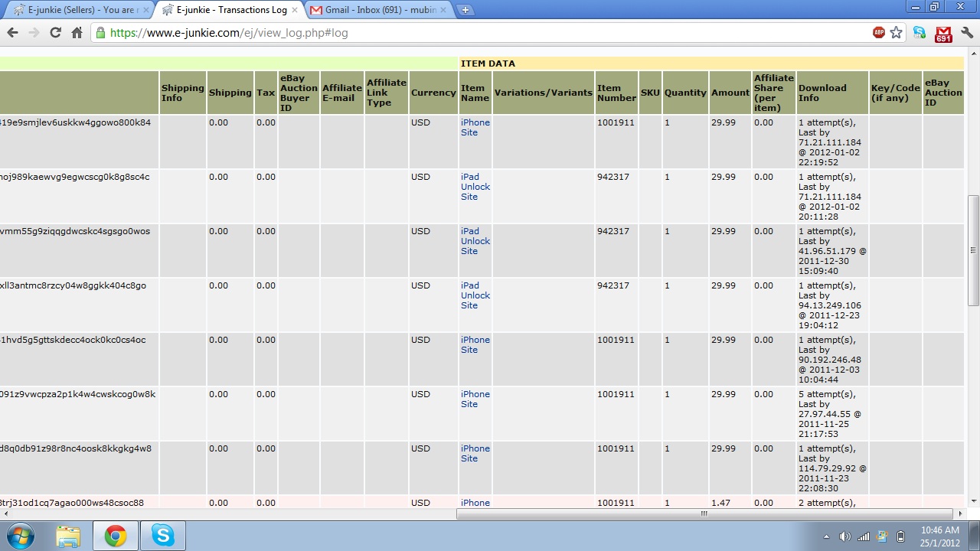Click the cell '5 attempt(s), Last by 27.97.44.55'

click(x=831, y=414)
